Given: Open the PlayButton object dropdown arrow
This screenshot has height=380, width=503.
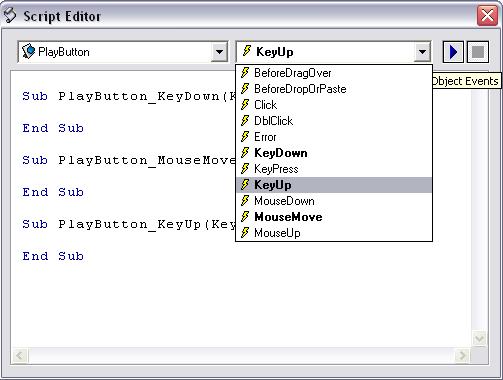Looking at the screenshot, I should click(219, 52).
